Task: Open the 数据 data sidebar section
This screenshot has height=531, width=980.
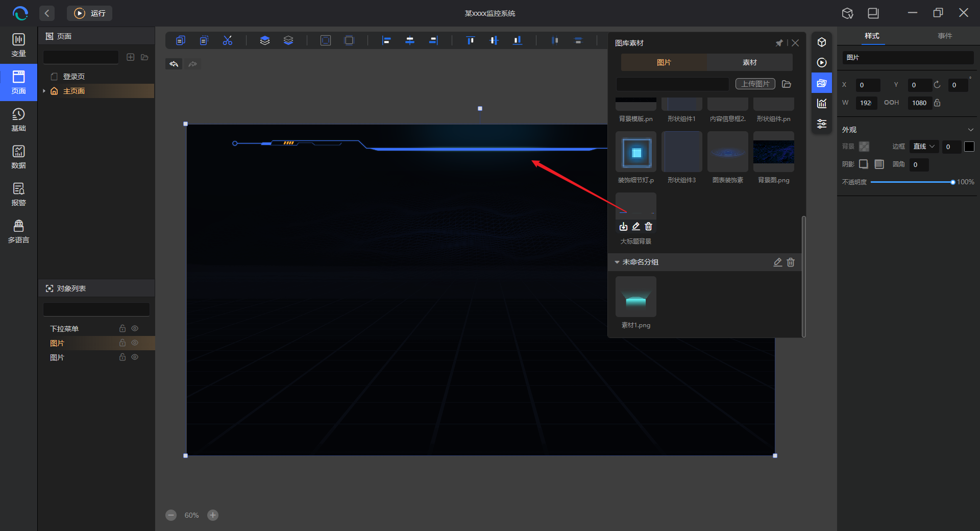Action: pyautogui.click(x=18, y=157)
